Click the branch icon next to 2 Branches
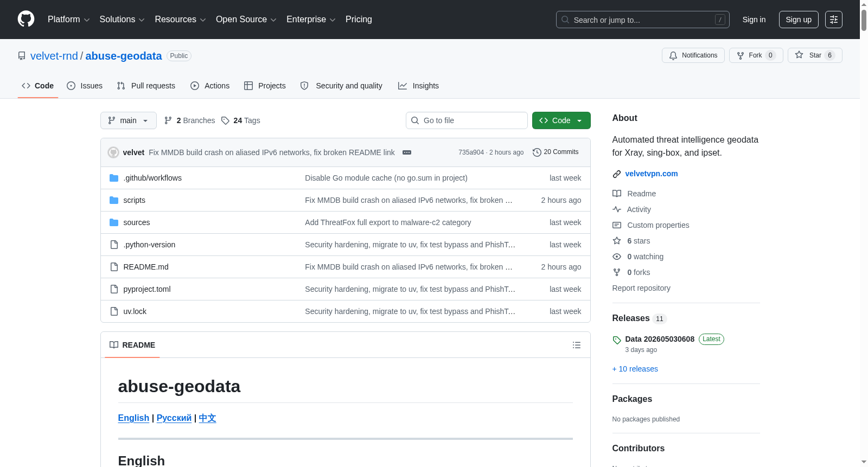 tap(168, 120)
